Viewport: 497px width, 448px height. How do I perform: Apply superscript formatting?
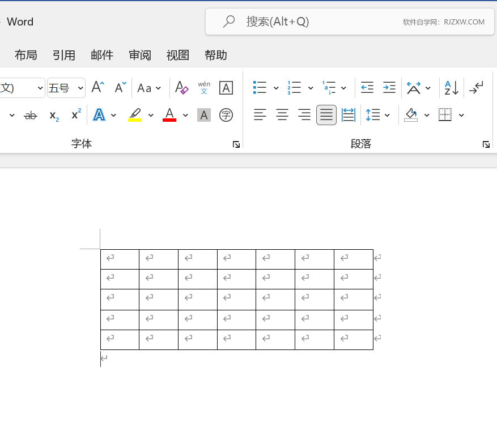pos(75,115)
